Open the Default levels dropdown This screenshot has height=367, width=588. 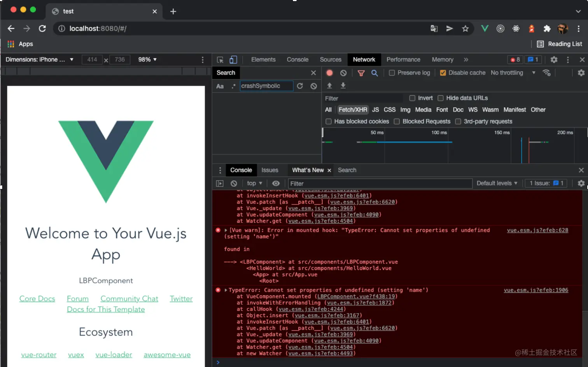coord(497,183)
